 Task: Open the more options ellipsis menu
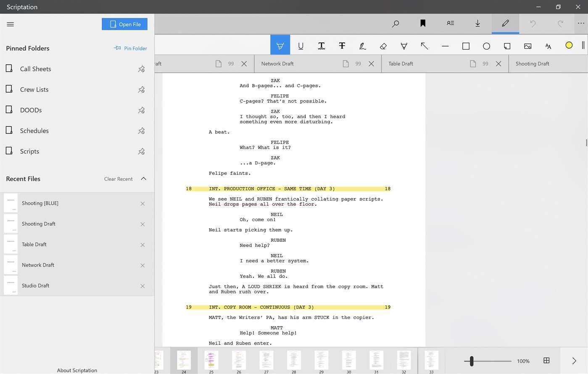(580, 24)
